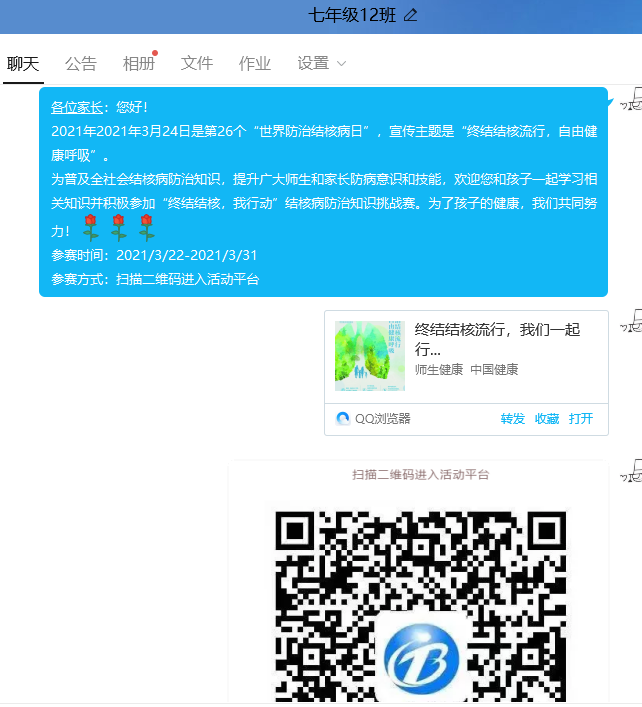The height and width of the screenshot is (707, 642).
Task: Open the 公告 tab
Action: (x=81, y=64)
